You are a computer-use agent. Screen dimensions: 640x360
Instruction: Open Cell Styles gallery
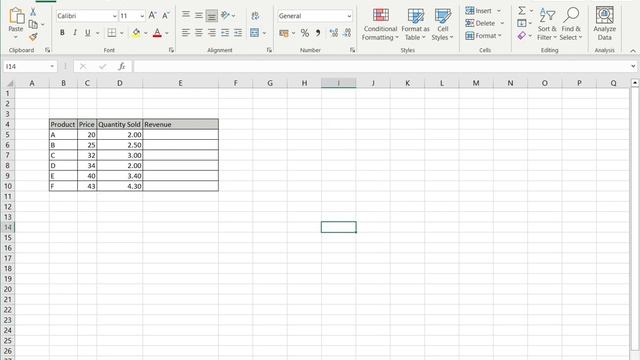(442, 24)
